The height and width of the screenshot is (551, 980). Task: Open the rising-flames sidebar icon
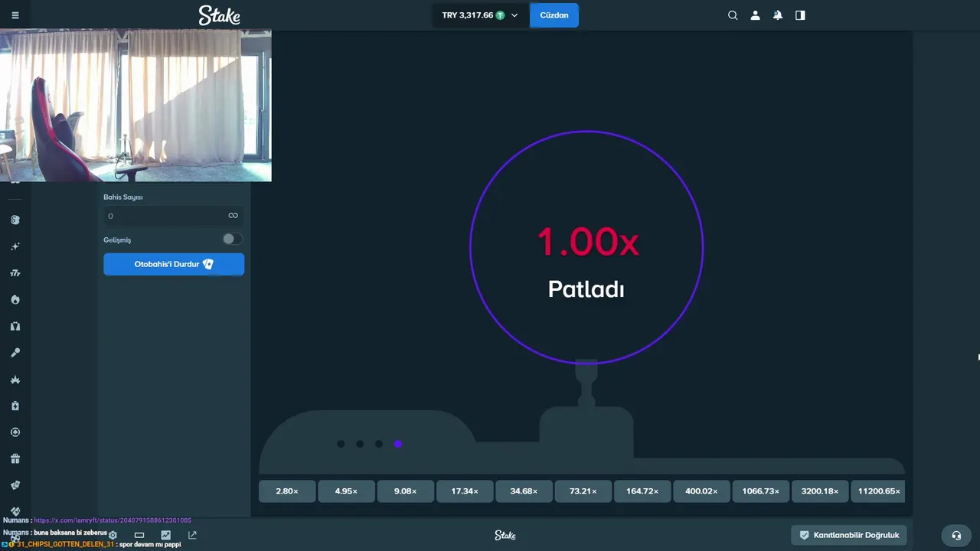(x=15, y=380)
